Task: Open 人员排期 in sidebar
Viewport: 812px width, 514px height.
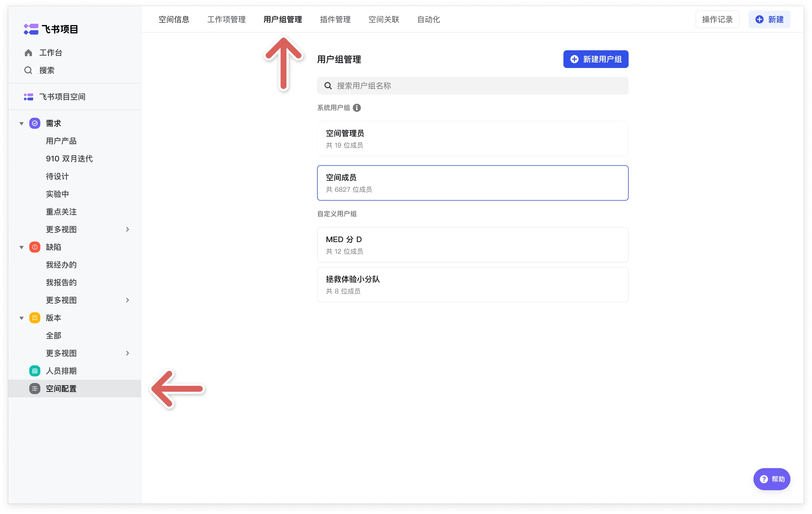Action: (x=61, y=371)
